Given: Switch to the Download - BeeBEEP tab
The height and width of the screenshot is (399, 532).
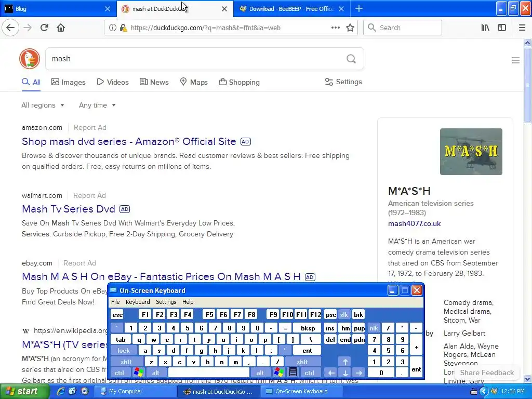Looking at the screenshot, I should 292,9.
